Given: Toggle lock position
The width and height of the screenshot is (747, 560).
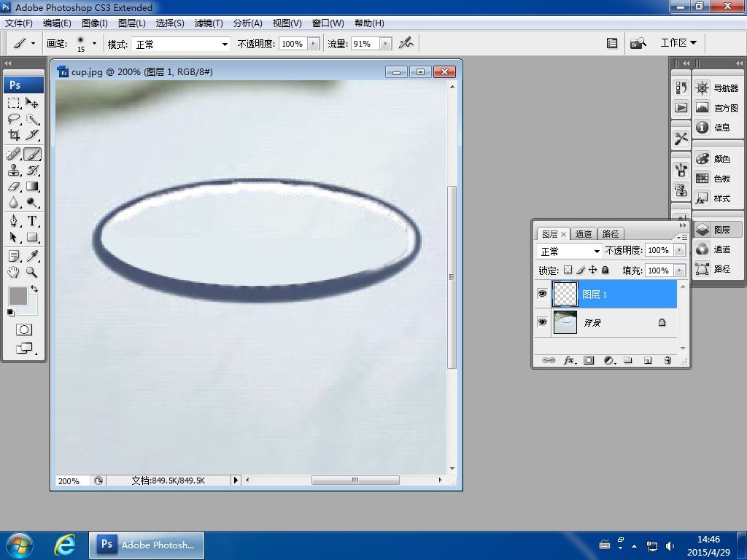Looking at the screenshot, I should click(592, 270).
